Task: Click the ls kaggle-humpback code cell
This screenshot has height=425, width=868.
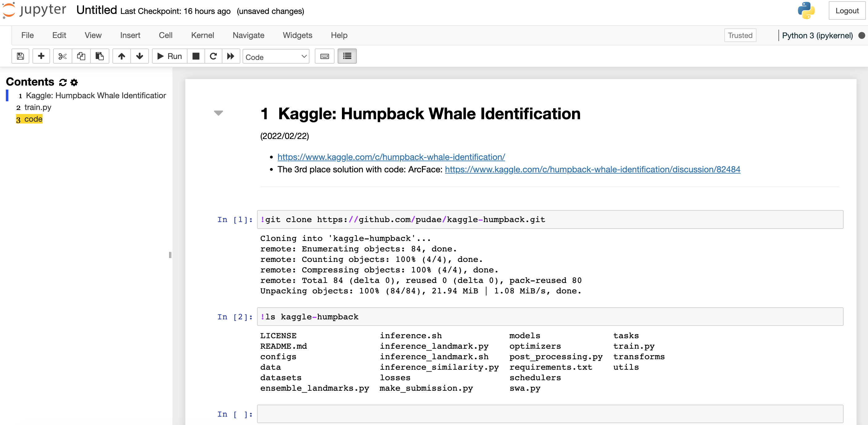Action: tap(550, 317)
